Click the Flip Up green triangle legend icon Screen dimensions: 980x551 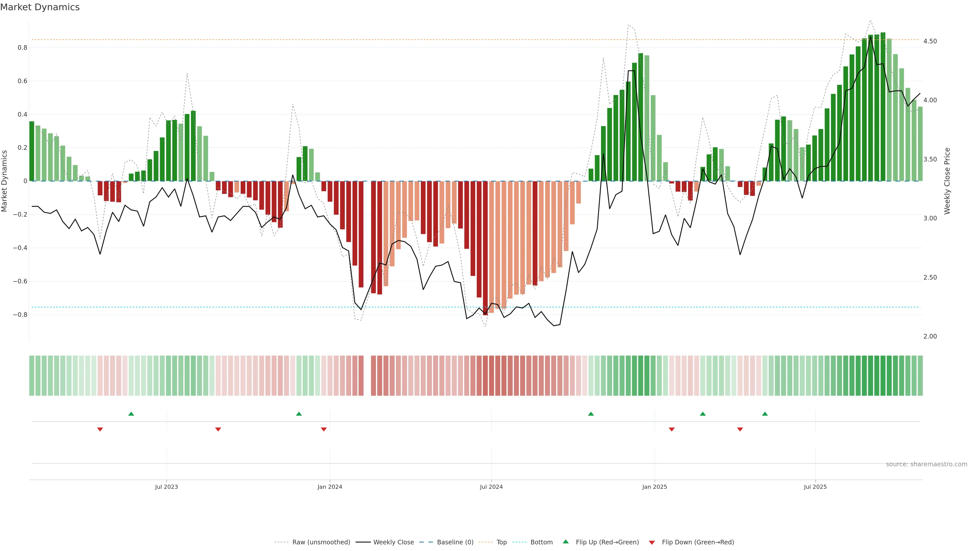click(x=566, y=542)
